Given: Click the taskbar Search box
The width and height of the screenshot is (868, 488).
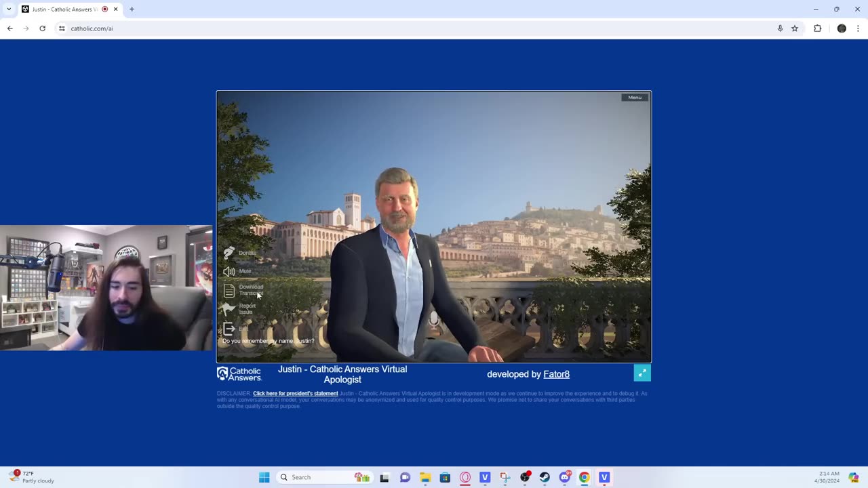Looking at the screenshot, I should pos(323,477).
